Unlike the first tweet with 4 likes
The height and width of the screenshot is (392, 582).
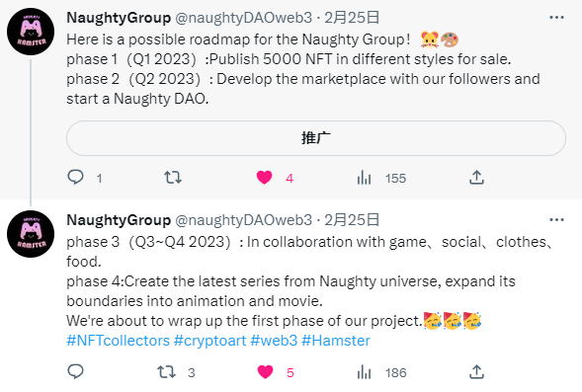[264, 178]
